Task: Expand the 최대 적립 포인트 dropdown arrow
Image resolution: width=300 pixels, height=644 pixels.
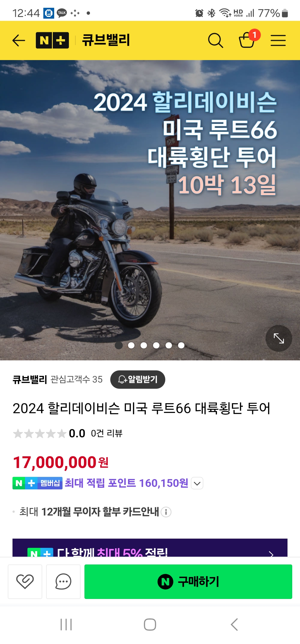Action: tap(197, 483)
